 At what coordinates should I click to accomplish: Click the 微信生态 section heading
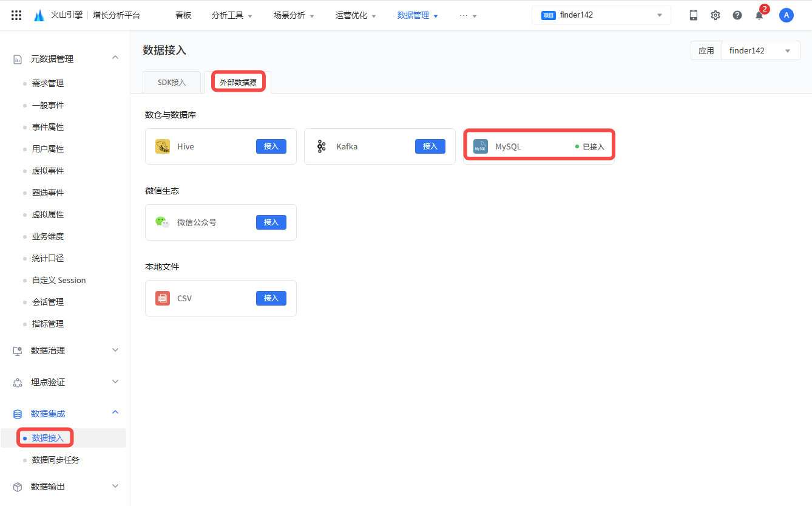pos(162,191)
